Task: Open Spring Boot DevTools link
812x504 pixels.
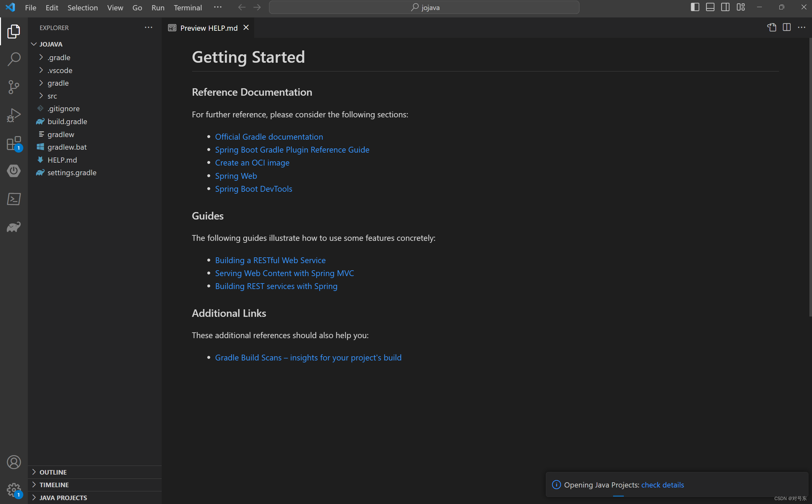Action: (253, 189)
